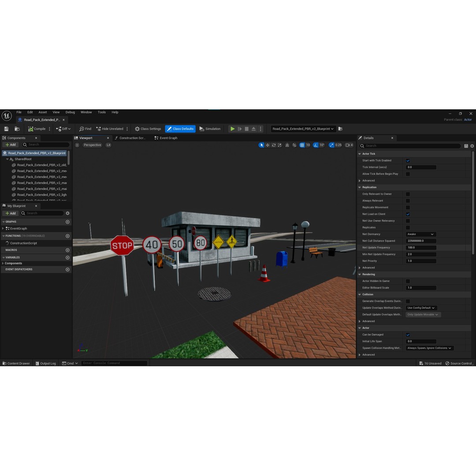Uncheck Can be Damaged
This screenshot has width=476, height=476.
point(408,335)
